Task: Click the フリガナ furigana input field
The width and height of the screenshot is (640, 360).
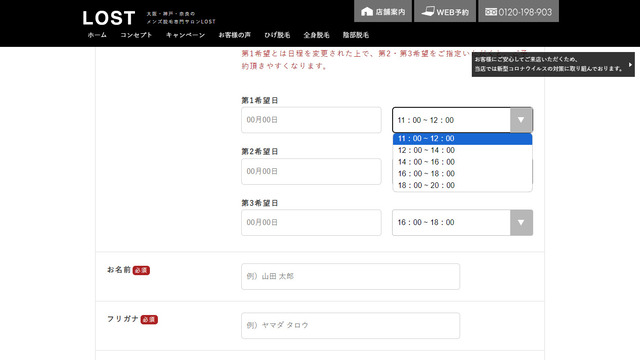Action: (350, 325)
